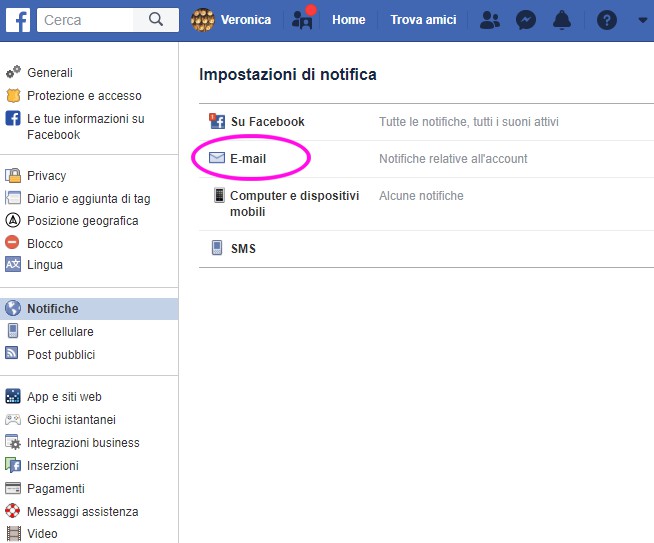654x543 pixels.
Task: Click the E-mail envelope icon
Action: point(217,158)
